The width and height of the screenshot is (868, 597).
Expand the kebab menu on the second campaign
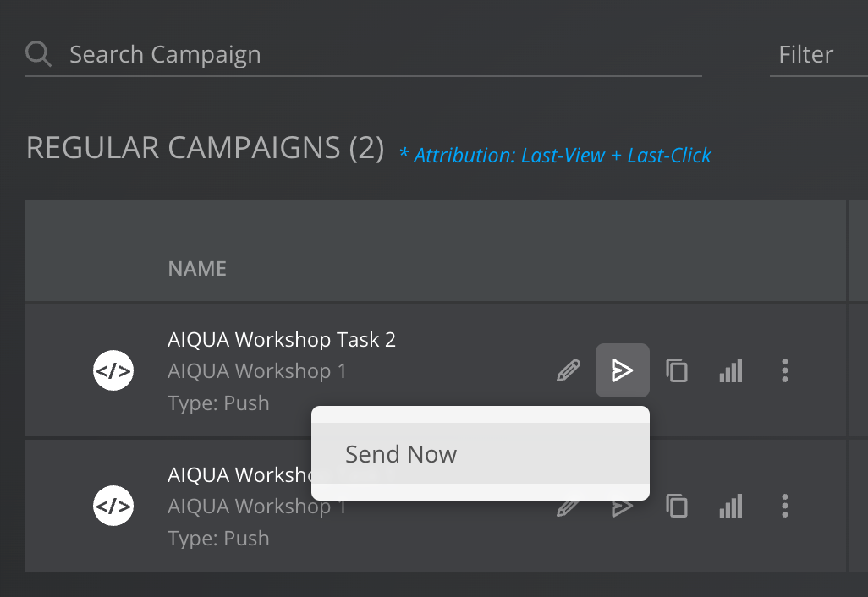[x=784, y=506]
